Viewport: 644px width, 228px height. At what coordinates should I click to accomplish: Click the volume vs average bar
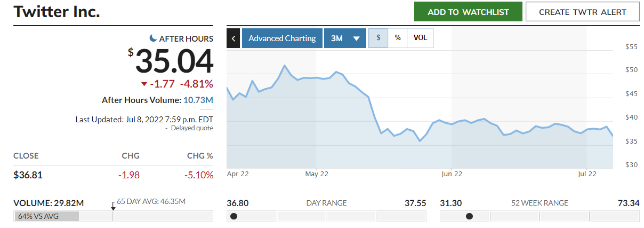coord(47,216)
